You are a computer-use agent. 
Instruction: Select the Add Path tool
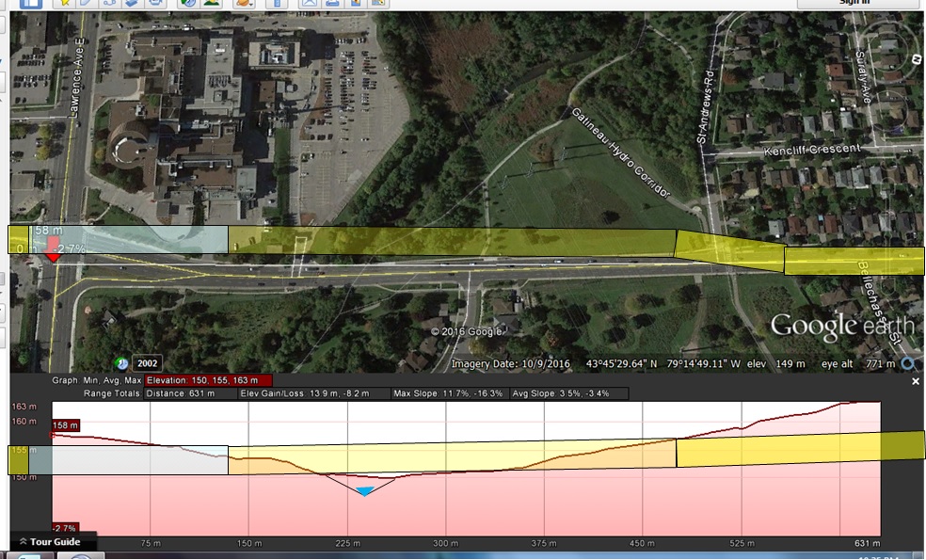[109, 3]
